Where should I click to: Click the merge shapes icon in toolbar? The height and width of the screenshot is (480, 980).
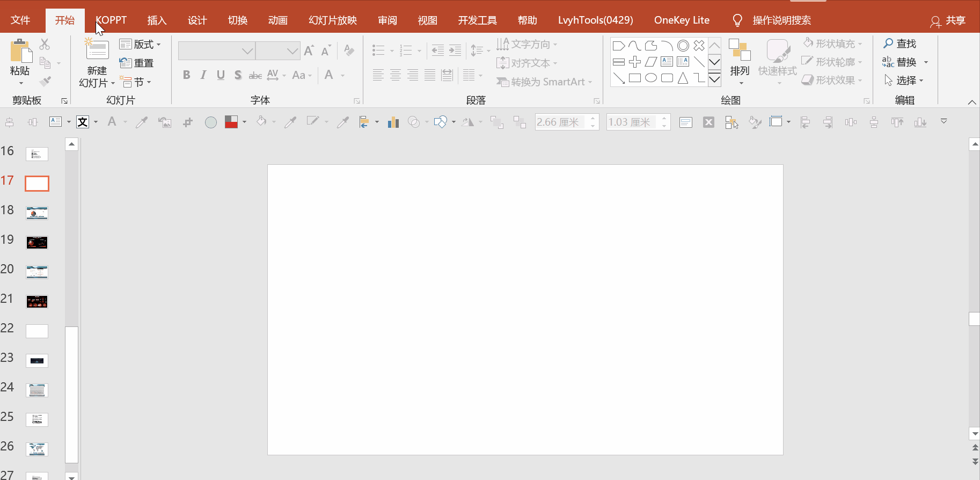click(414, 122)
